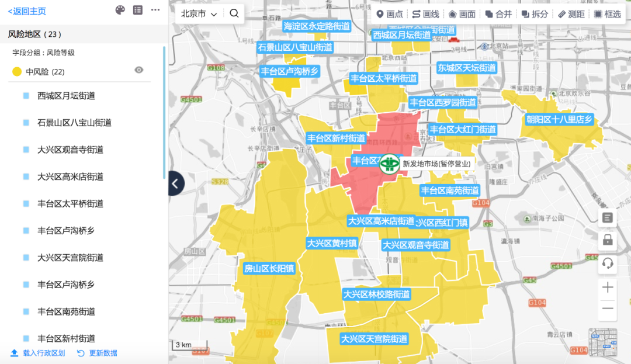Click the headset support icon on the right

pyautogui.click(x=606, y=263)
